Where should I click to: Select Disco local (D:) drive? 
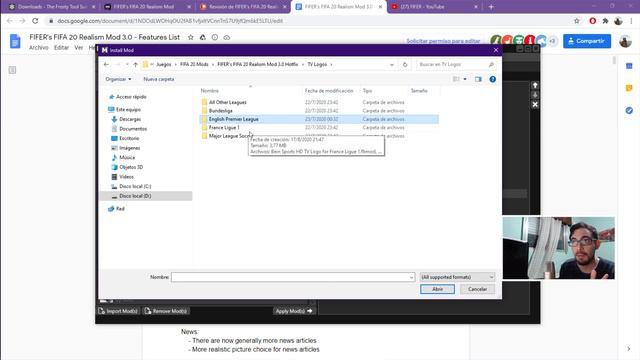[x=146, y=196]
